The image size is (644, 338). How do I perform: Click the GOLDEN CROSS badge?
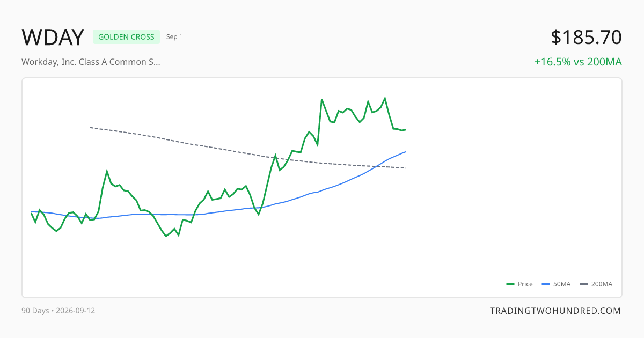pos(126,36)
